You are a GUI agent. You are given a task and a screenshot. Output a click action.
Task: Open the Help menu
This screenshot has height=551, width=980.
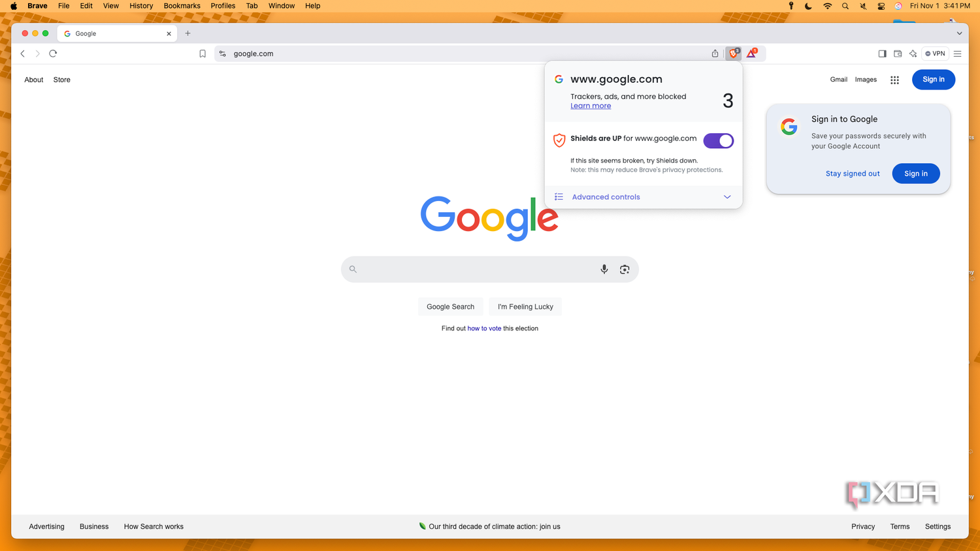click(x=313, y=6)
